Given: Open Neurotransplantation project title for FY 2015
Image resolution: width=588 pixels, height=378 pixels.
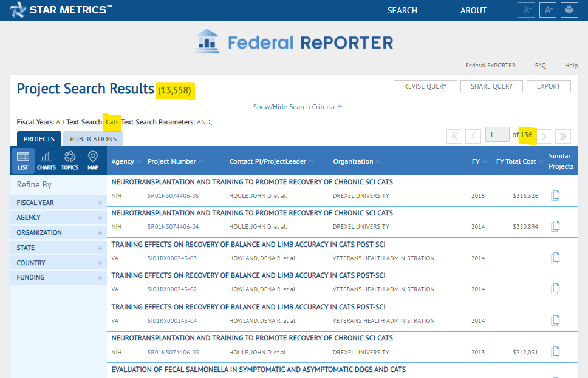Looking at the screenshot, I should coord(252,182).
